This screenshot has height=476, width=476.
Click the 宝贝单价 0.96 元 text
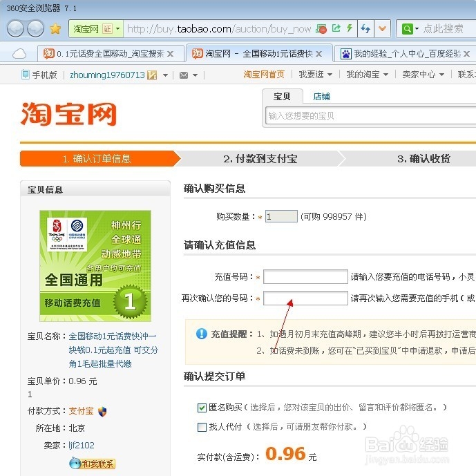[62, 381]
